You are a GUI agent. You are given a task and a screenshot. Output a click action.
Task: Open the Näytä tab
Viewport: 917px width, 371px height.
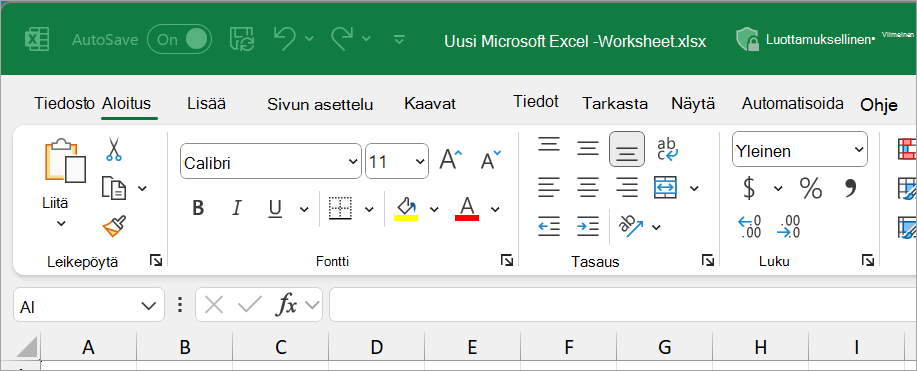(693, 104)
